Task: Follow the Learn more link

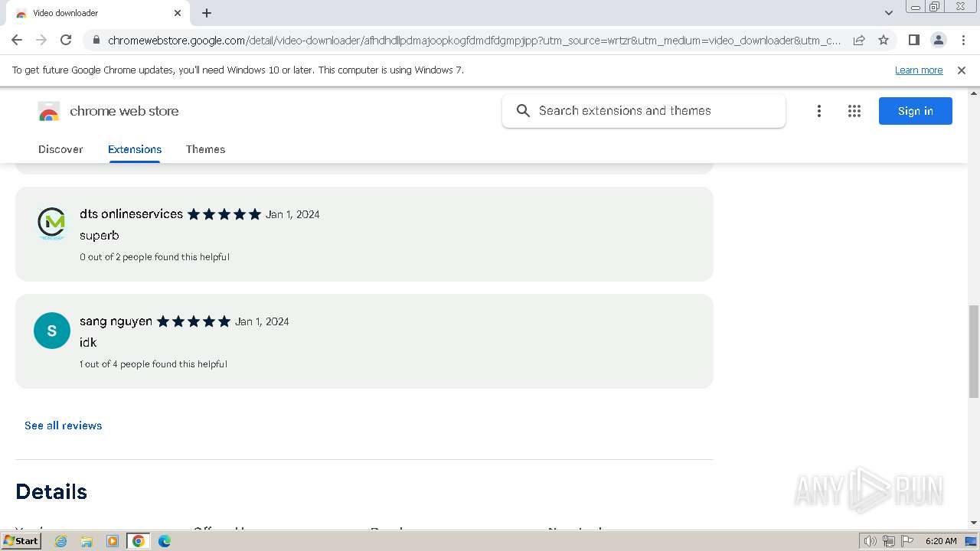Action: pyautogui.click(x=919, y=70)
